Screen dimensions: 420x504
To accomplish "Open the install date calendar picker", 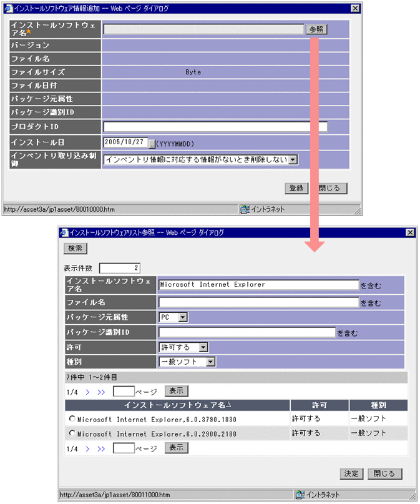I will 152,144.
